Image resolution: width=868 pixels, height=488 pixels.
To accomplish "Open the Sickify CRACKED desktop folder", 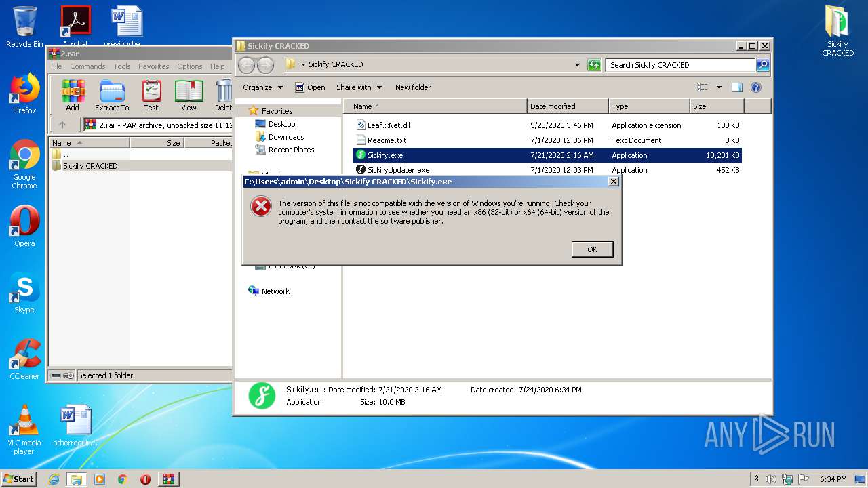I will point(838,30).
